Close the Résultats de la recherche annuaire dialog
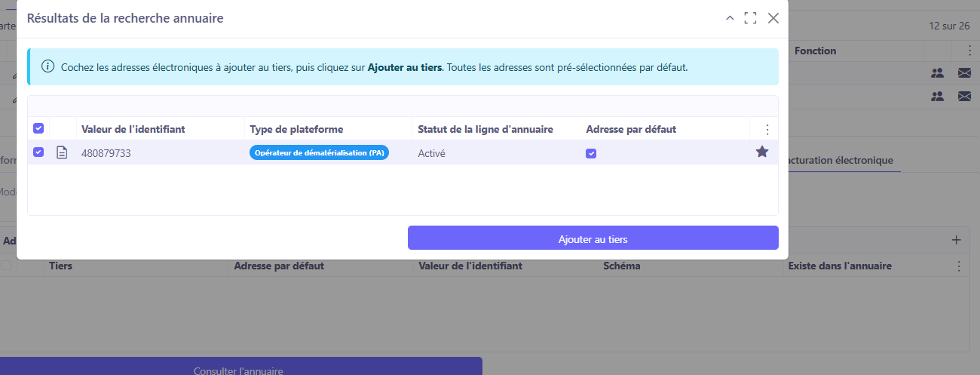The width and height of the screenshot is (980, 375). (773, 18)
